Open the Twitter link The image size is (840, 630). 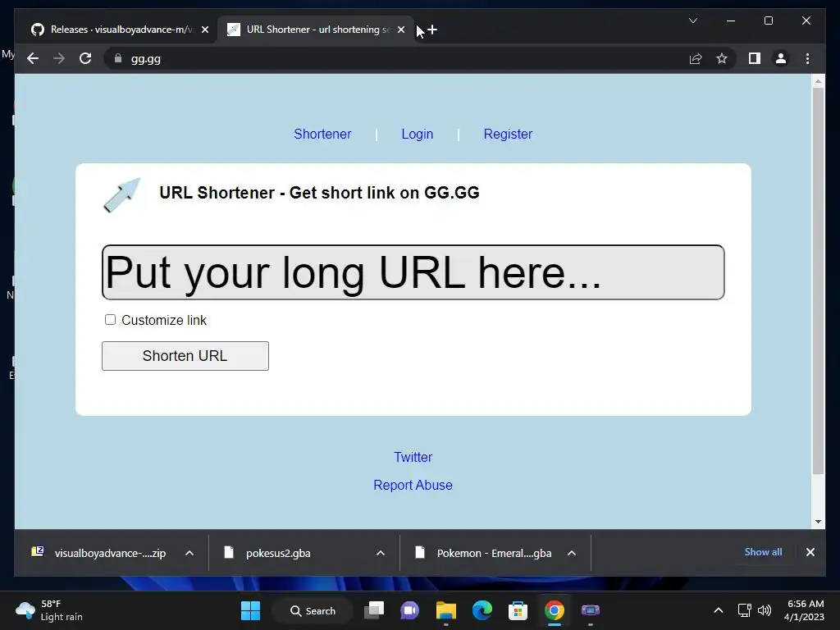413,457
